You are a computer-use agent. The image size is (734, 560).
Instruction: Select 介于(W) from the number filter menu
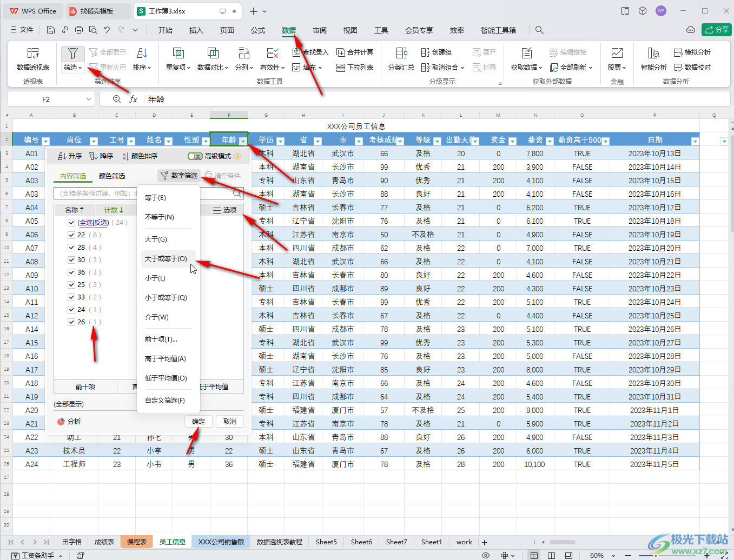point(157,317)
